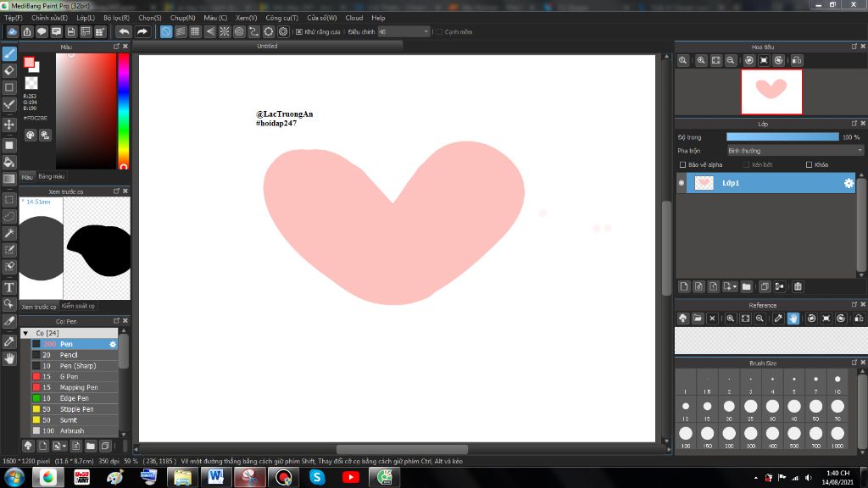This screenshot has height=488, width=868.
Task: Open the Công cụ(T) menu
Action: pos(281,18)
